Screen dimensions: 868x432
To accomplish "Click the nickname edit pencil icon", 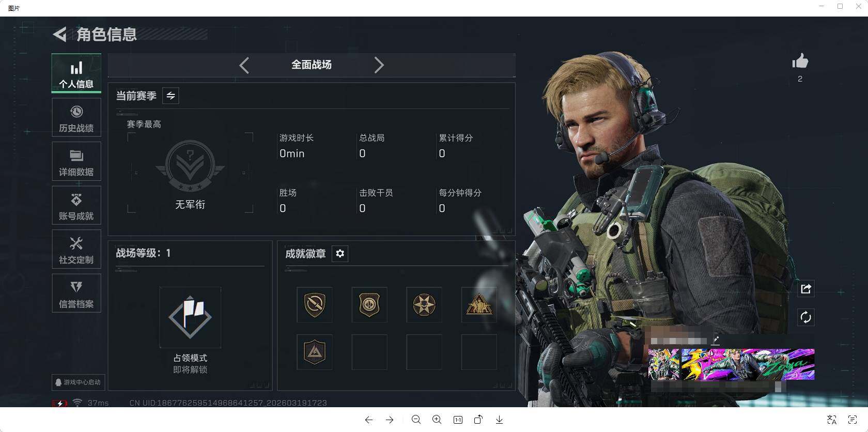I will (716, 340).
